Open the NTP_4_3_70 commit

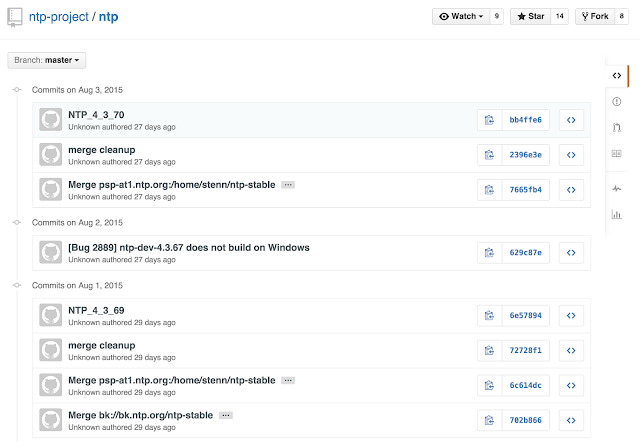point(96,115)
